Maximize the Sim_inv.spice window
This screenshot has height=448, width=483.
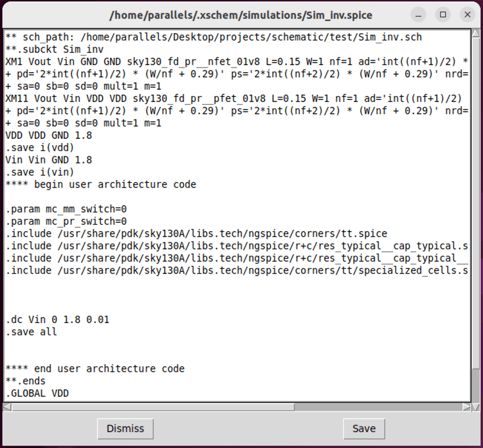(x=443, y=15)
